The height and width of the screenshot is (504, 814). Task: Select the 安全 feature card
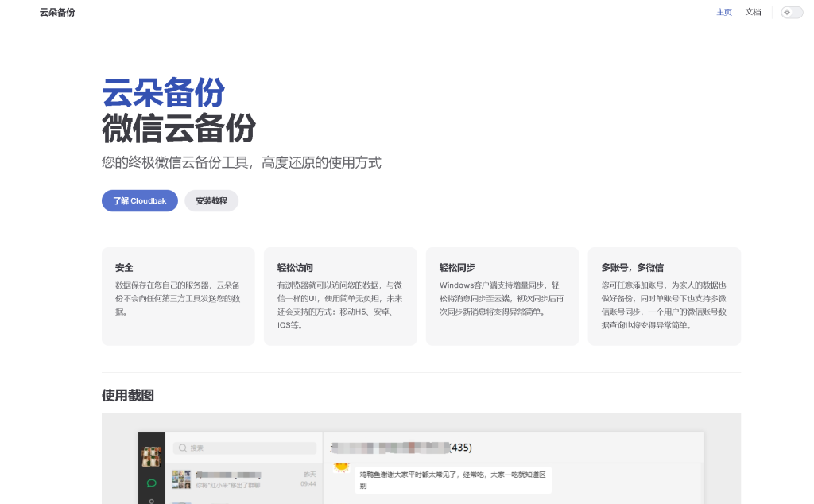tap(178, 297)
